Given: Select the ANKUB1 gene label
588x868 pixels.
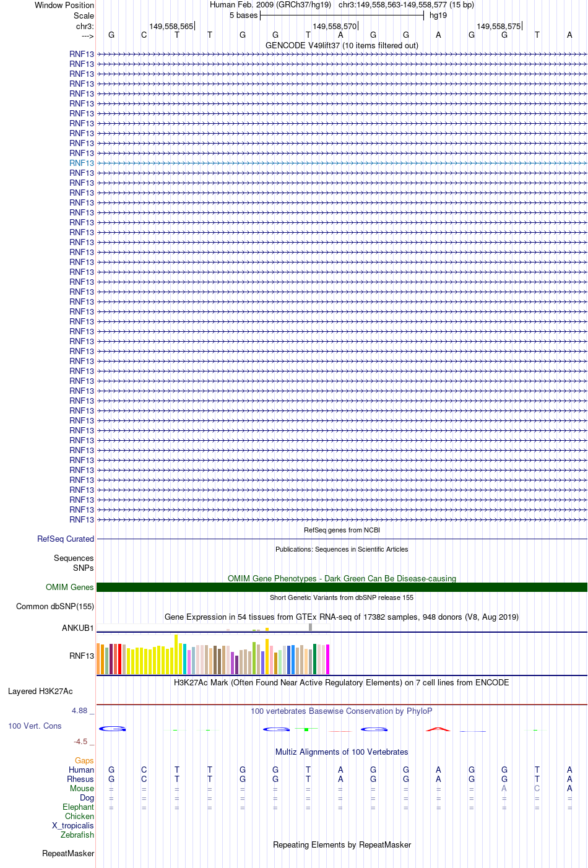Looking at the screenshot, I should pos(78,628).
